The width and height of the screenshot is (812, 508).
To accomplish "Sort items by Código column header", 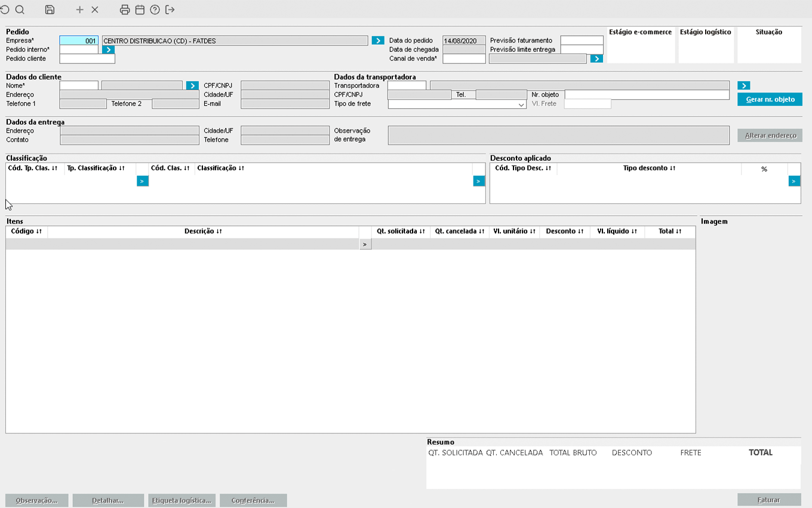I will 26,231.
